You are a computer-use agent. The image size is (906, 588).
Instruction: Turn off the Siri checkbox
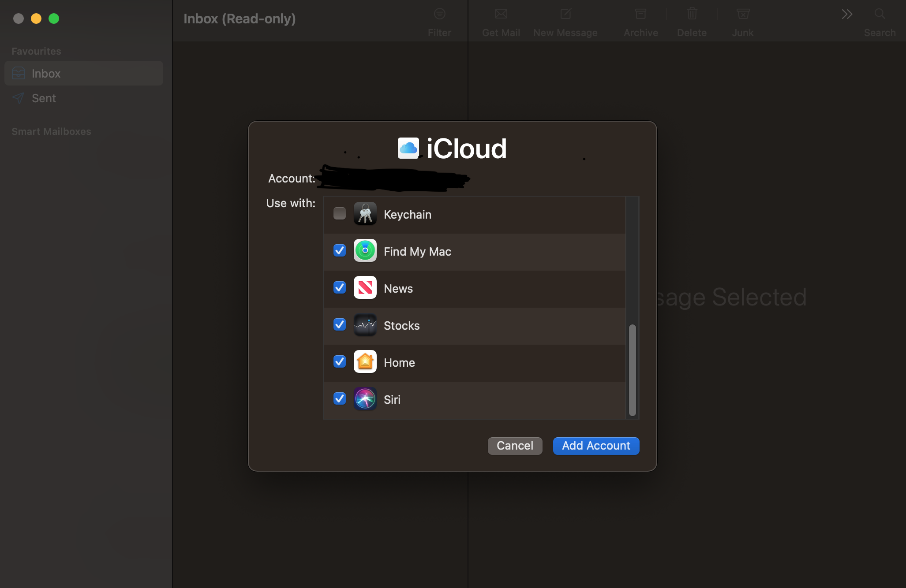340,399
